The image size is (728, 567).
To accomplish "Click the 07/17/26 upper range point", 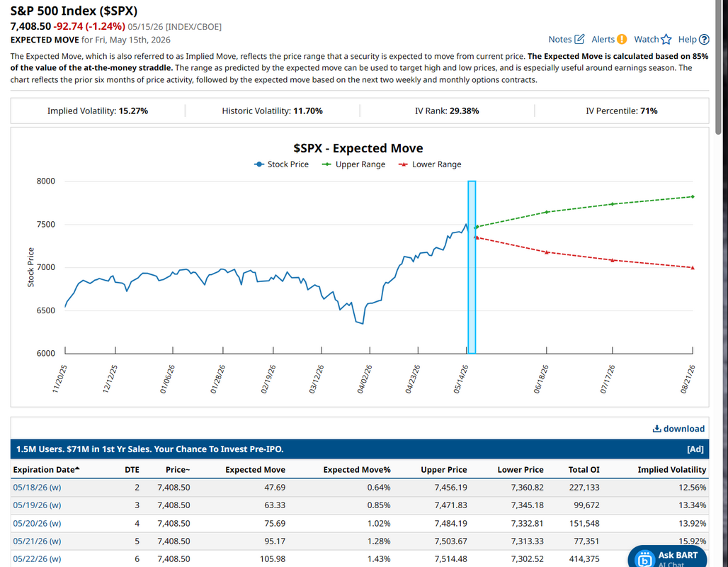I will (x=613, y=204).
